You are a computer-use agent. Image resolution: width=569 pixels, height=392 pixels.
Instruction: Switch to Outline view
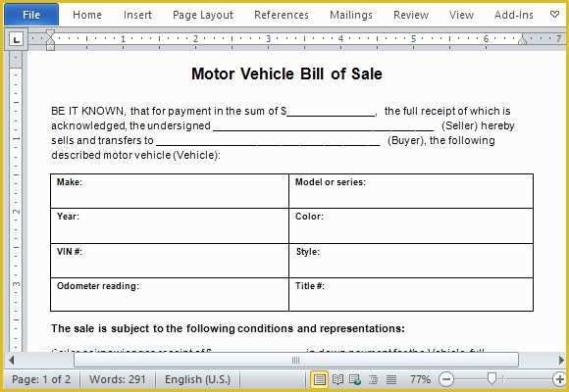[x=373, y=379]
